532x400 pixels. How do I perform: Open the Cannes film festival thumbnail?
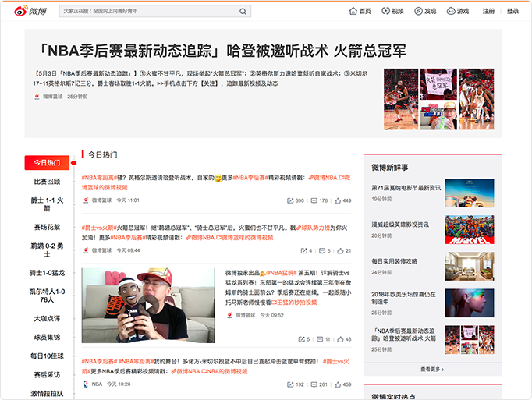(x=470, y=193)
